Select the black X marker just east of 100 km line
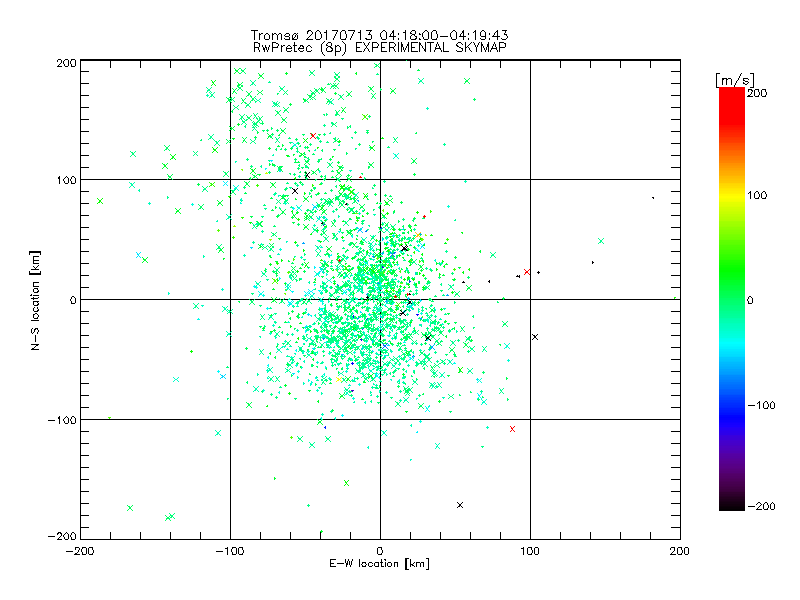800x600 pixels. [535, 337]
